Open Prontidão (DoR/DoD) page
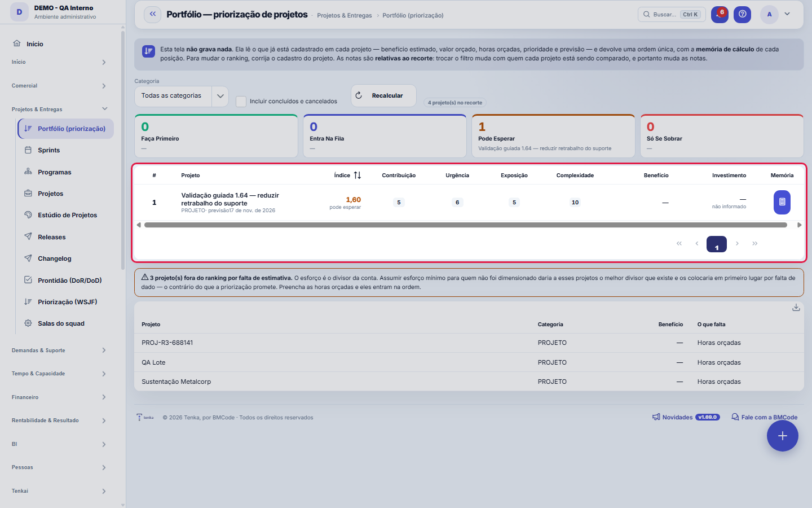This screenshot has width=812, height=508. coord(66,281)
